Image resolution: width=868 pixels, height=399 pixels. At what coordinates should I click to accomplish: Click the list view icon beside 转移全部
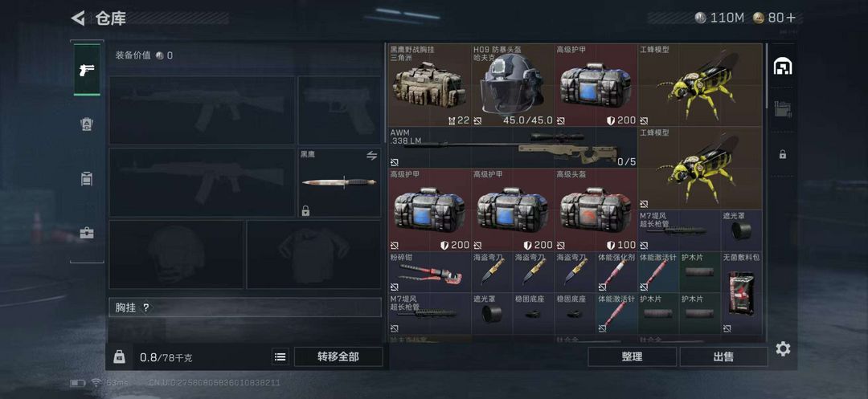pos(280,357)
